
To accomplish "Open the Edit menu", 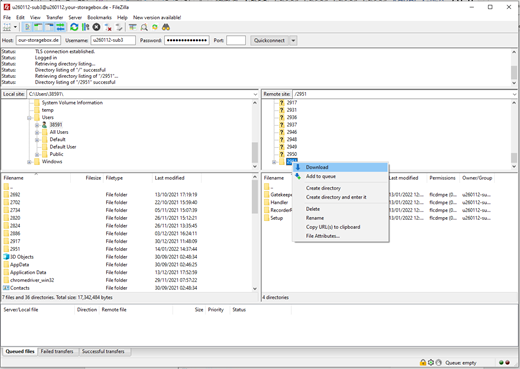I will tap(20, 17).
